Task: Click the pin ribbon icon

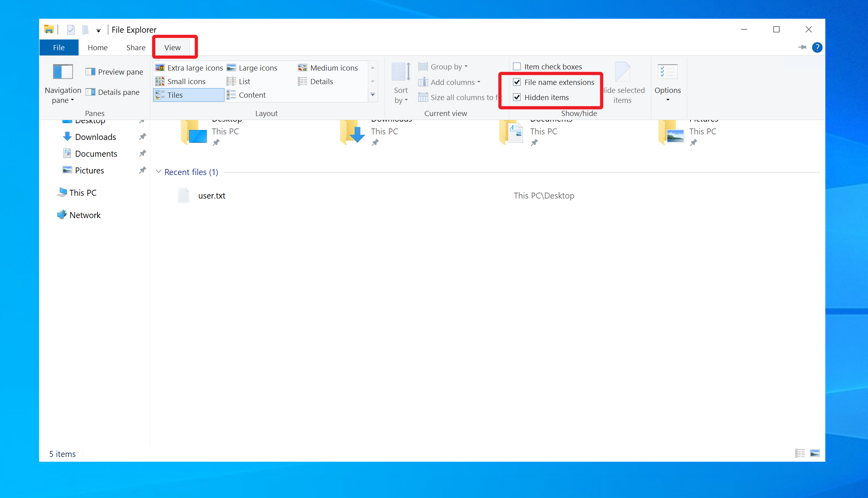Action: pyautogui.click(x=802, y=47)
